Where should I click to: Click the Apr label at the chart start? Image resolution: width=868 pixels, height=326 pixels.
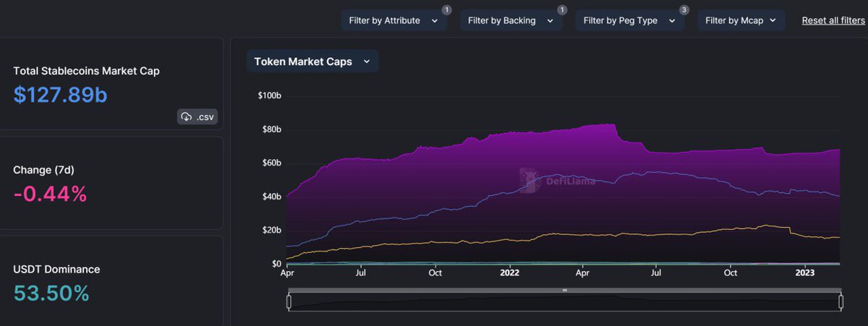click(x=288, y=273)
